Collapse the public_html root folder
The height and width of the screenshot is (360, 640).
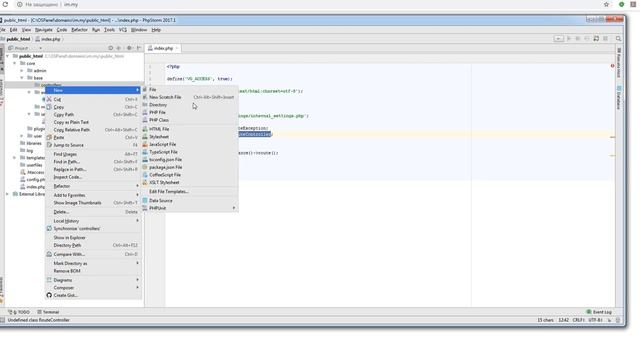tap(8, 56)
